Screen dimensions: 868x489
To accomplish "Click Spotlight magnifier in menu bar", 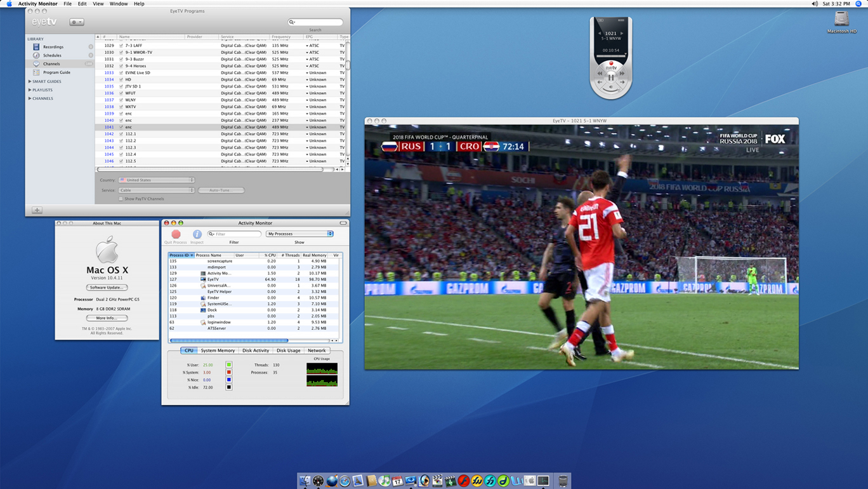I will (x=859, y=4).
